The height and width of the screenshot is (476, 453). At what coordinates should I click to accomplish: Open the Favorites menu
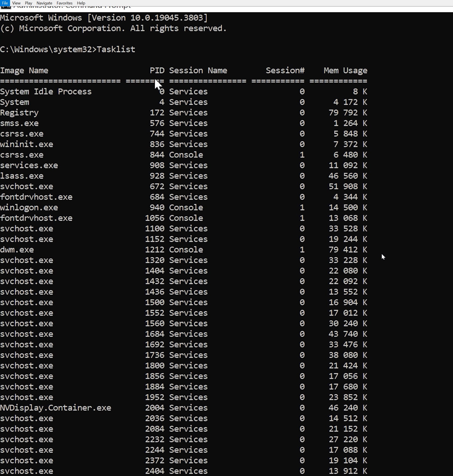point(64,3)
